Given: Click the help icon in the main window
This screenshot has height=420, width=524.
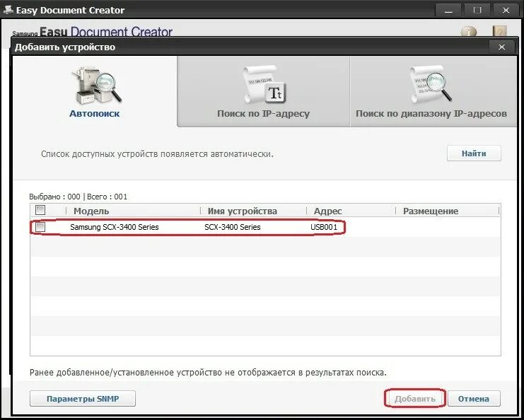Looking at the screenshot, I should (500, 32).
